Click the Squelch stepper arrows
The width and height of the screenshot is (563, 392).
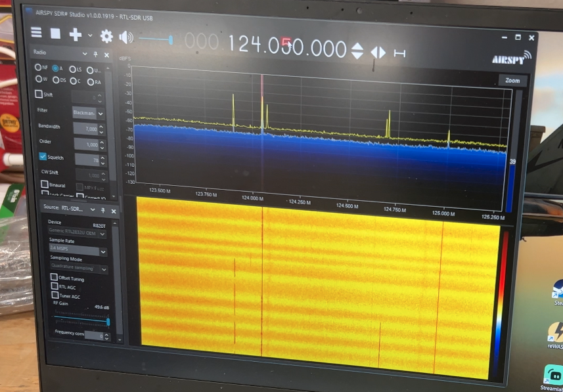pyautogui.click(x=103, y=160)
